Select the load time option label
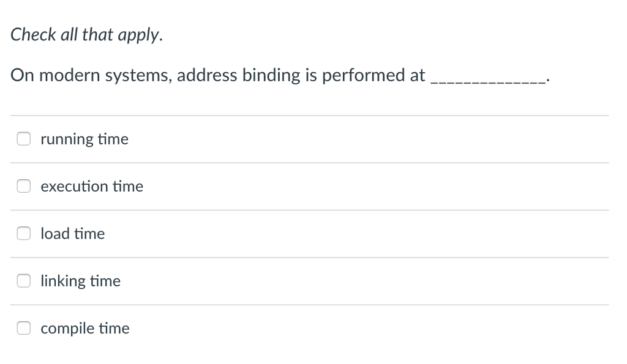627x364 pixels. 72,233
